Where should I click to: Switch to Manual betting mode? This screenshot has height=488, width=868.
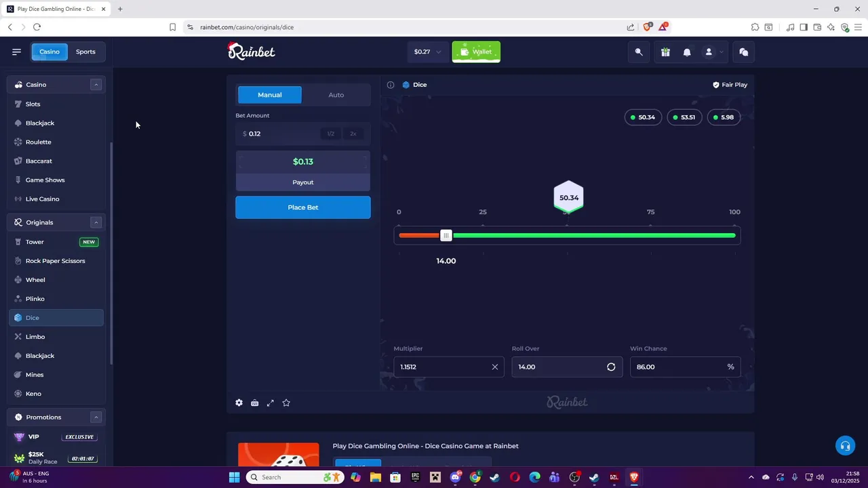tap(269, 95)
